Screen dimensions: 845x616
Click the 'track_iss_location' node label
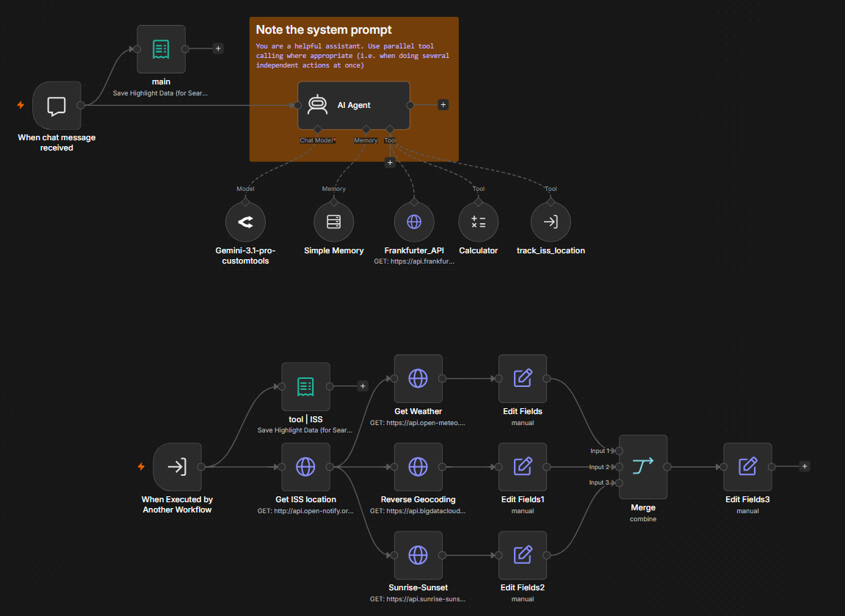coord(551,250)
